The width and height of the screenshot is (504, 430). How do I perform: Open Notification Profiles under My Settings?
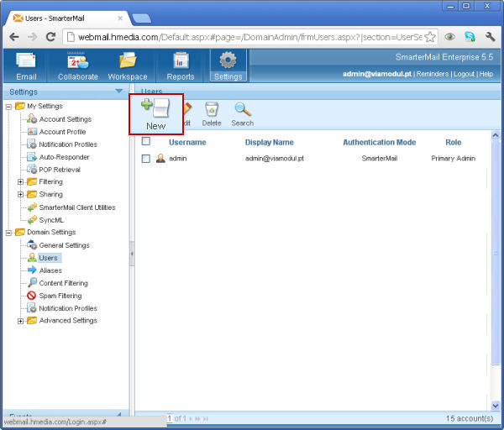68,144
